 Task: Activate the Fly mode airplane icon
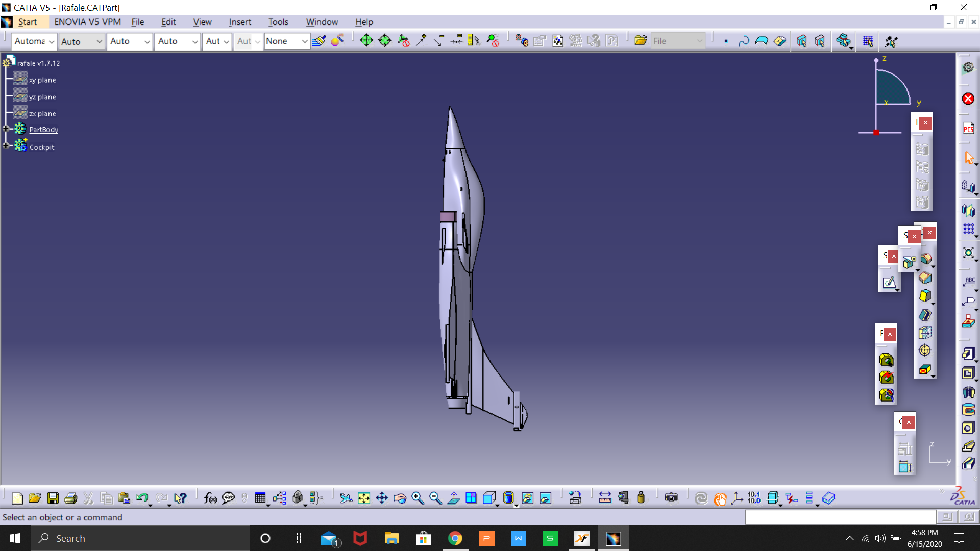click(346, 498)
